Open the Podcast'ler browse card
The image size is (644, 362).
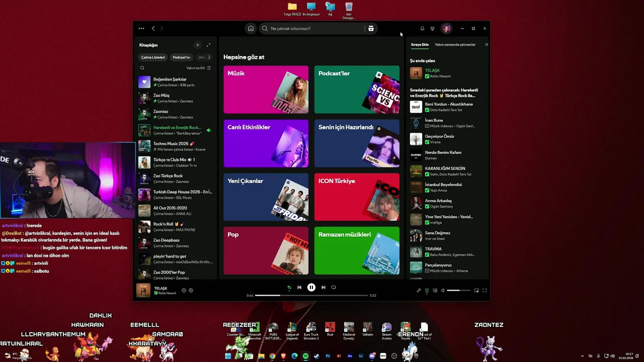click(x=357, y=89)
